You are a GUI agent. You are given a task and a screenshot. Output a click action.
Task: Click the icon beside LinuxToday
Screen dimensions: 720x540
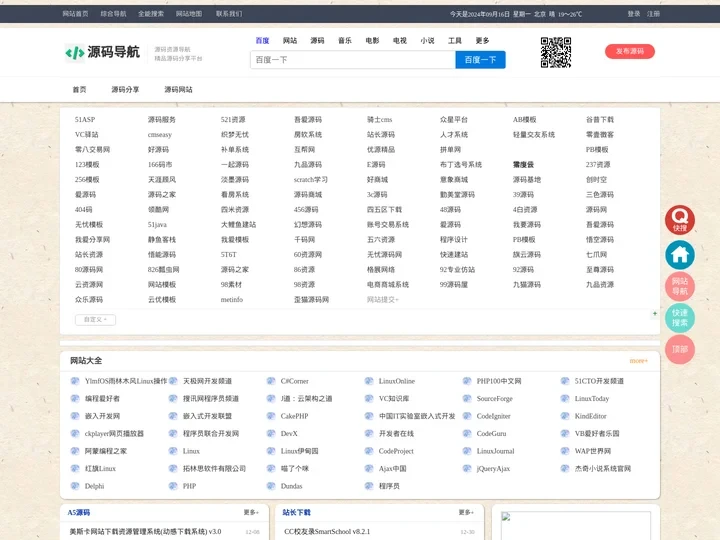[565, 398]
